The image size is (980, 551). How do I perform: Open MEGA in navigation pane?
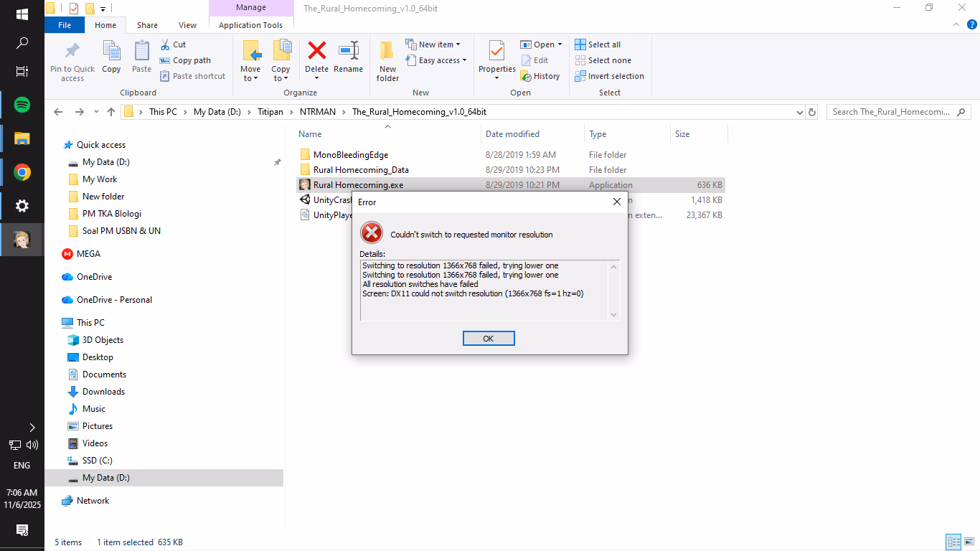click(88, 254)
